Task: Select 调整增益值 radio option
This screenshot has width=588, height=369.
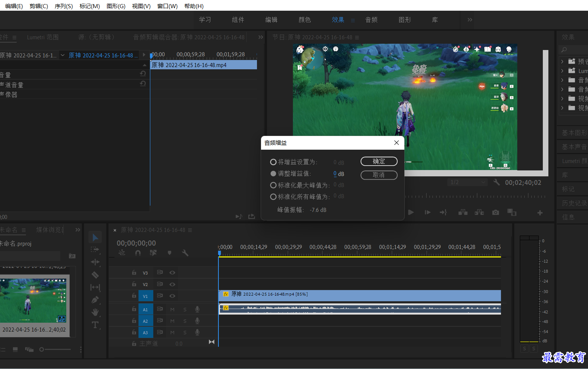Action: (273, 173)
